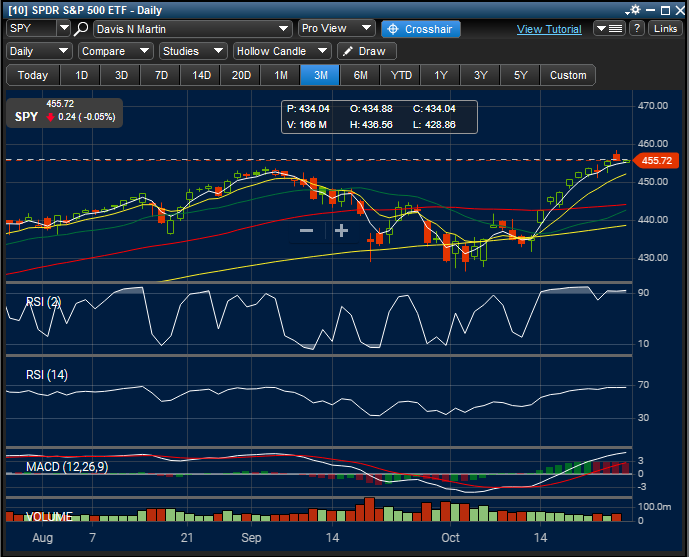Open the Studies dropdown
This screenshot has height=557, width=689.
click(193, 51)
